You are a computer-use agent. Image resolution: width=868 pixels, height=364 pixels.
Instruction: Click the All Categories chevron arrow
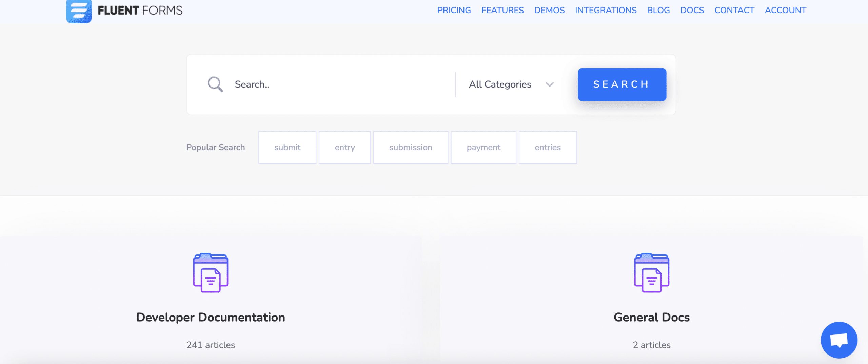[549, 84]
